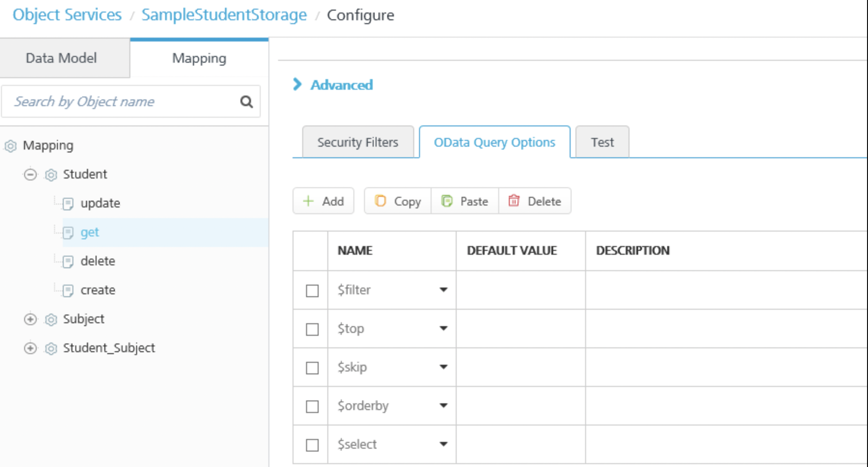The image size is (868, 467).
Task: Select the create operation in tree
Action: tap(98, 290)
